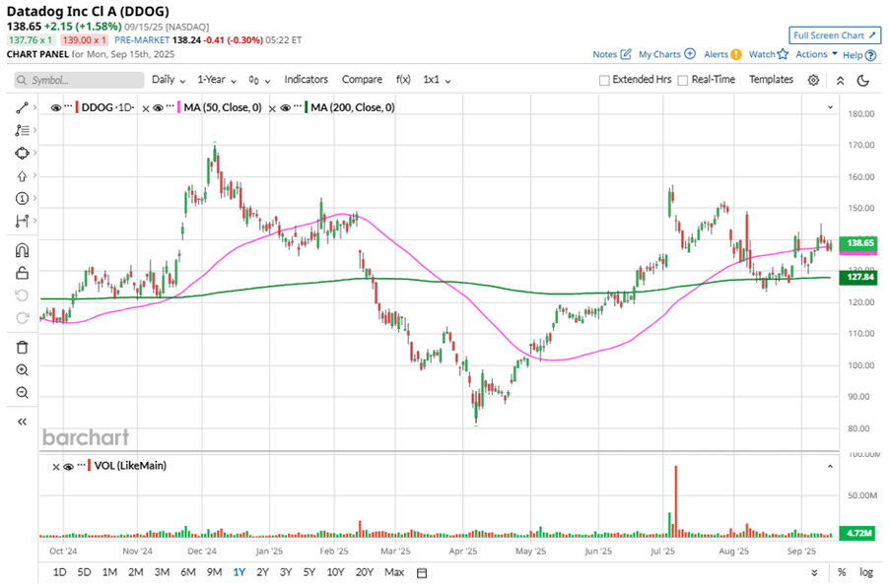Open the chart type candlestick selector

[259, 81]
